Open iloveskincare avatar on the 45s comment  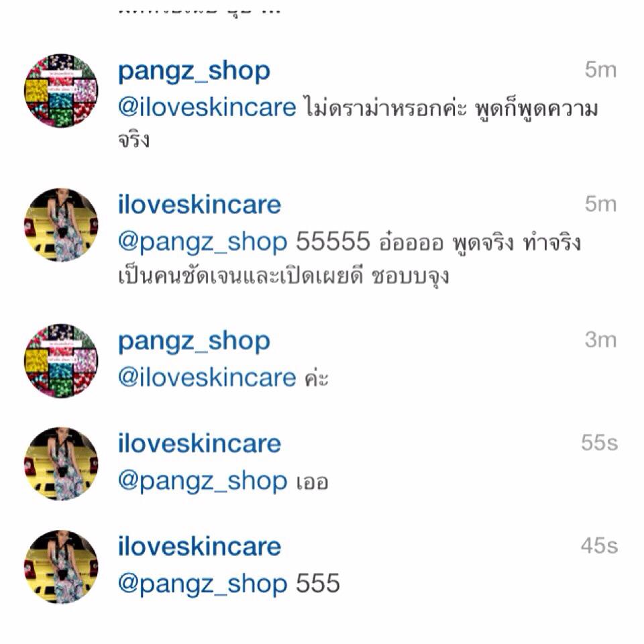click(61, 567)
